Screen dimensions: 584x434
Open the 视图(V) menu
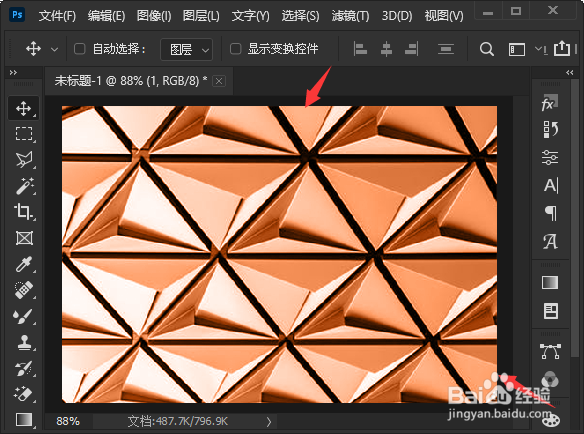pos(444,16)
